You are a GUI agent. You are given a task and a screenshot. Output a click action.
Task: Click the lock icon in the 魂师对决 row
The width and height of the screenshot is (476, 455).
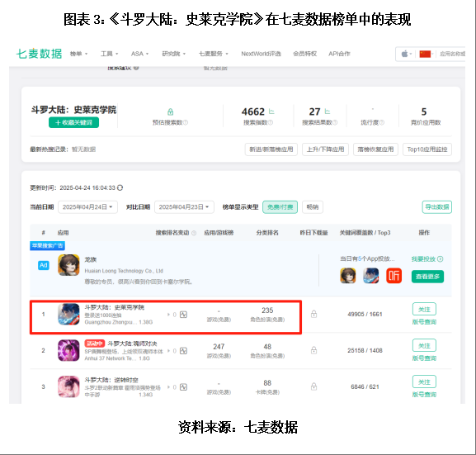[x=313, y=350]
